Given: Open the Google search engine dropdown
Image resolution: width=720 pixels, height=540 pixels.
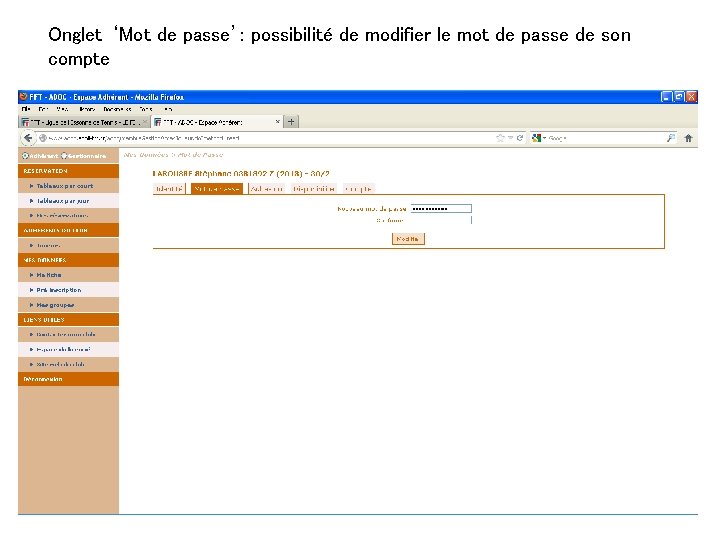Looking at the screenshot, I should pos(538,138).
